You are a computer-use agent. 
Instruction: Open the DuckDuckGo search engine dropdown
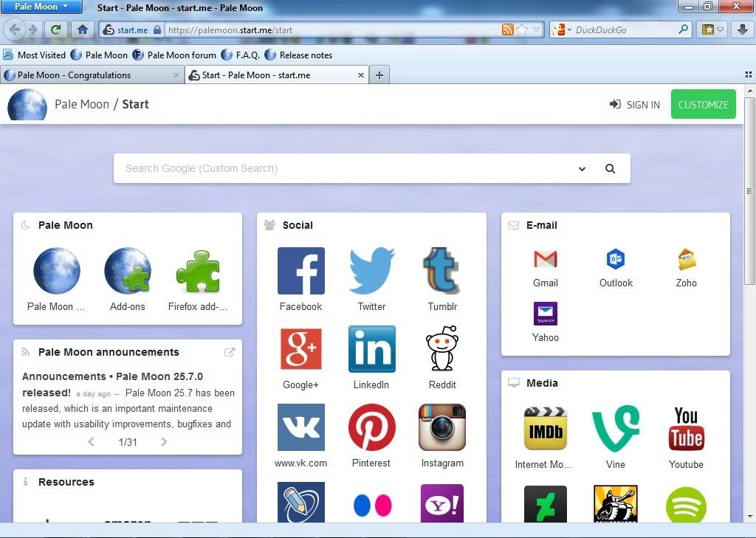(x=562, y=30)
